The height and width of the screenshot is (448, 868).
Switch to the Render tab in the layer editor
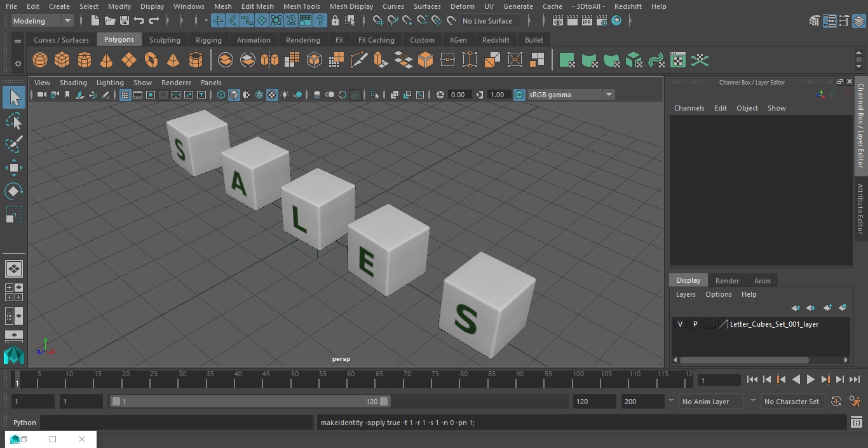[x=727, y=281]
